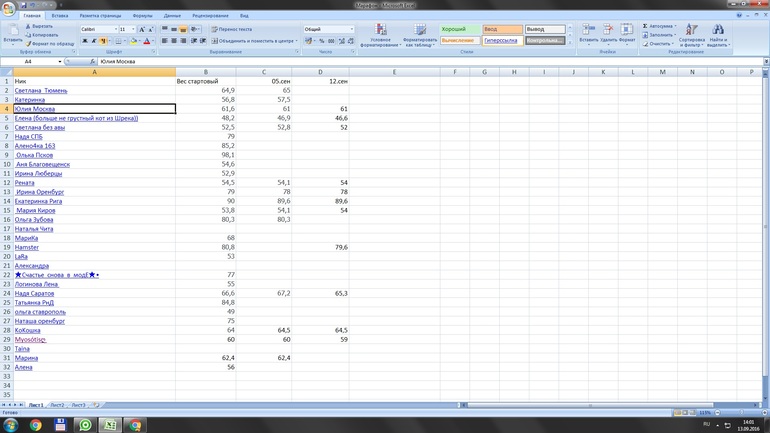Screen dimensions: 770x433
Task: Apply the Хороший cell style
Action: (459, 29)
